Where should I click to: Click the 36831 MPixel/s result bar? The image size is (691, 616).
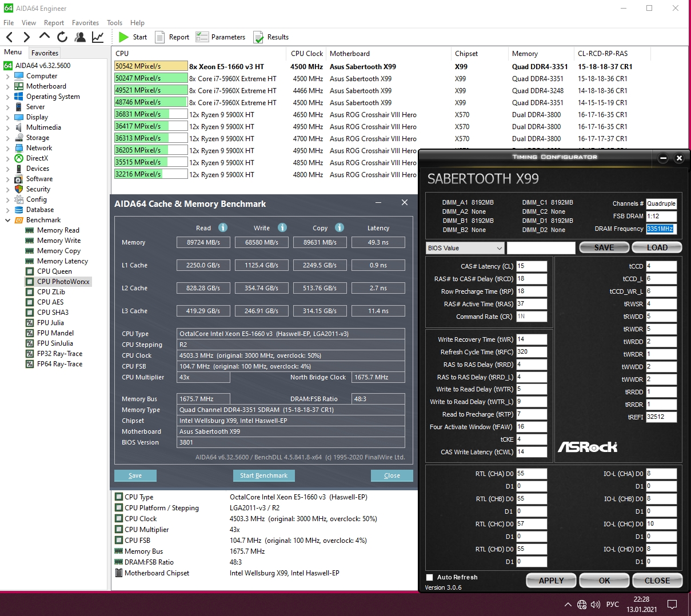point(151,114)
